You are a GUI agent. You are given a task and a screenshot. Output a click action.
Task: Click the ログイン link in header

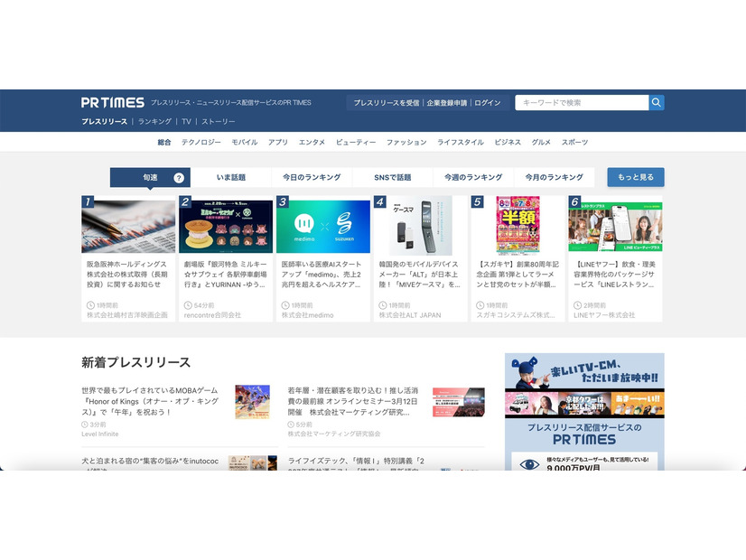point(487,103)
